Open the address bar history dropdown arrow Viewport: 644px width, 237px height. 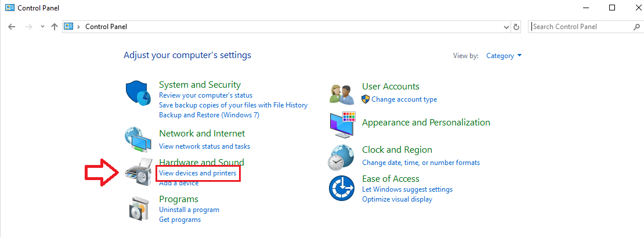click(506, 27)
